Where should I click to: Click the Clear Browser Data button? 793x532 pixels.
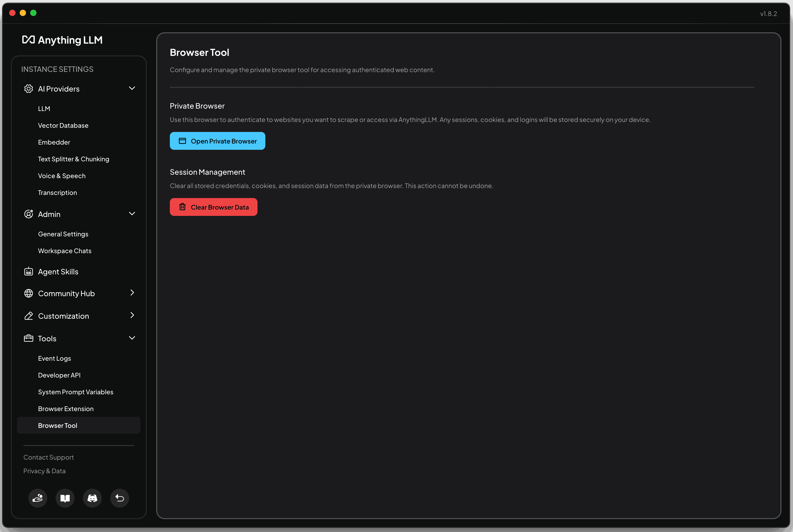(213, 207)
